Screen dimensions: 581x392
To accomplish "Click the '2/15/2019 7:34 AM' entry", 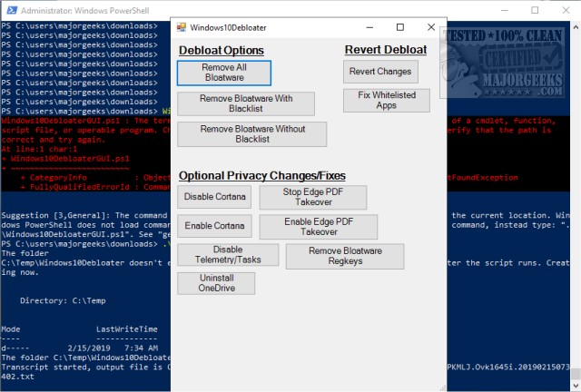I will click(x=113, y=348).
